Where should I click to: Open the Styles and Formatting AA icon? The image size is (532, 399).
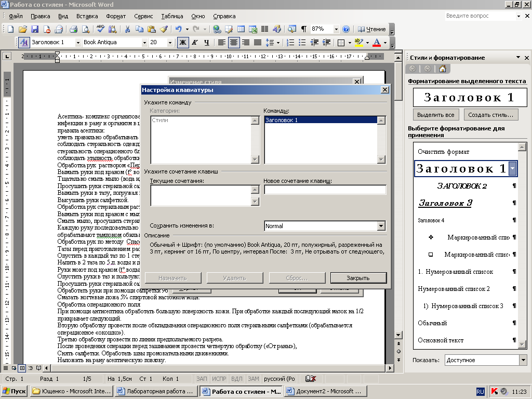pyautogui.click(x=24, y=43)
